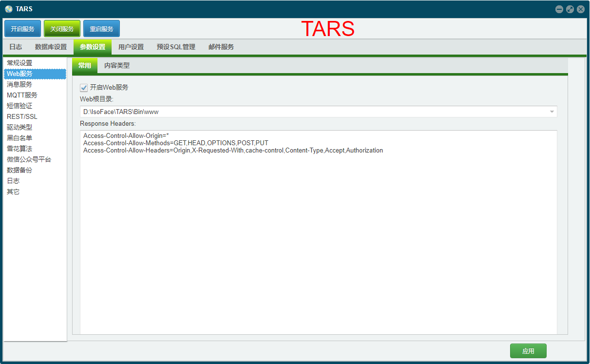Click the red TARS heading
The image size is (590, 364).
point(327,29)
